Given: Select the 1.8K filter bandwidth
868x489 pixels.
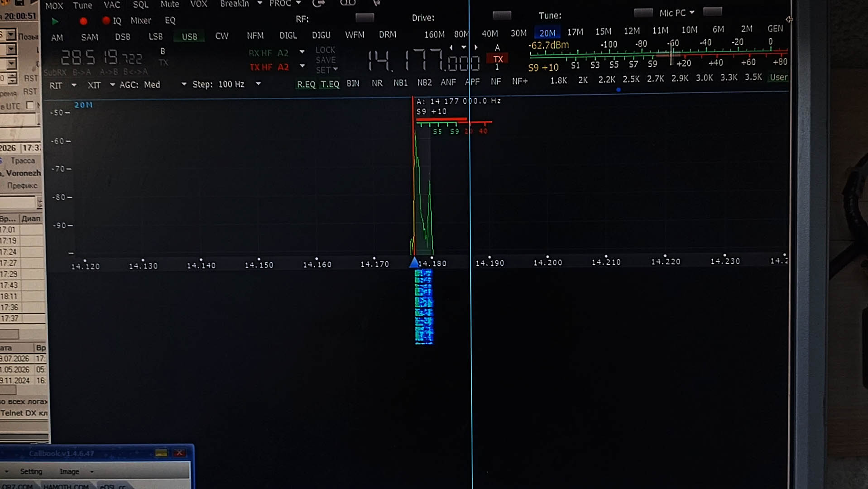Looking at the screenshot, I should (x=559, y=81).
